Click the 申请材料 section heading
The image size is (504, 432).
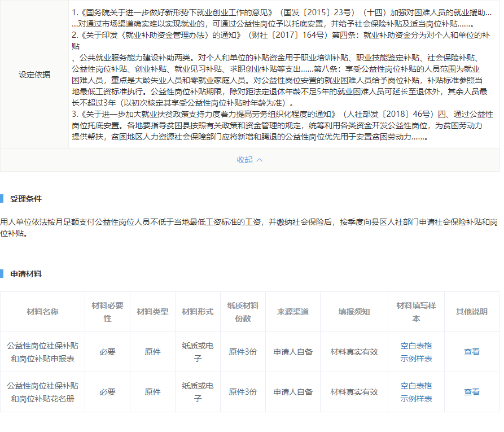26,274
